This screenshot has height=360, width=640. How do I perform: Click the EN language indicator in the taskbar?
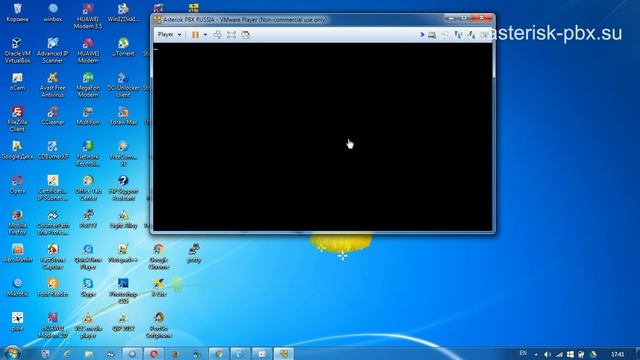[x=523, y=353]
